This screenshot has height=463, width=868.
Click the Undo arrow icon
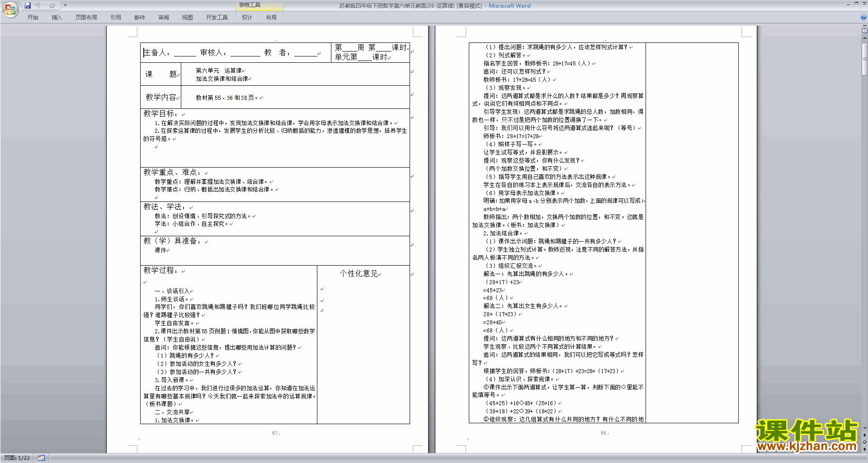click(x=38, y=5)
